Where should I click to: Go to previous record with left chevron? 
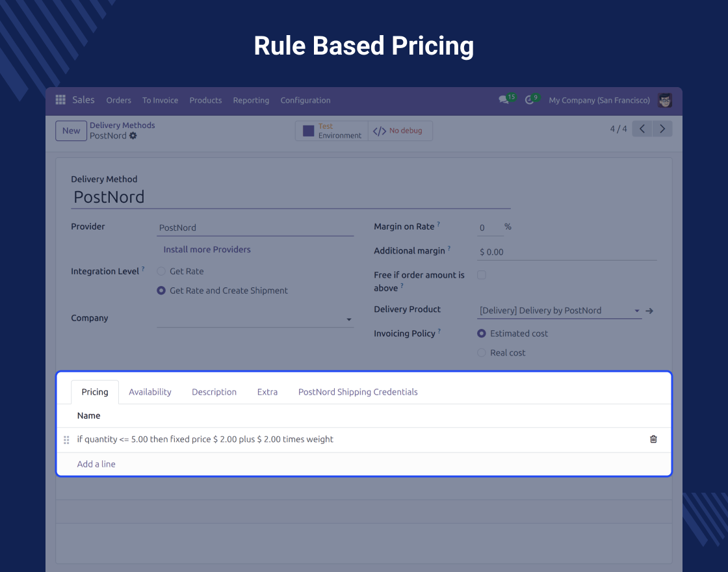[642, 129]
